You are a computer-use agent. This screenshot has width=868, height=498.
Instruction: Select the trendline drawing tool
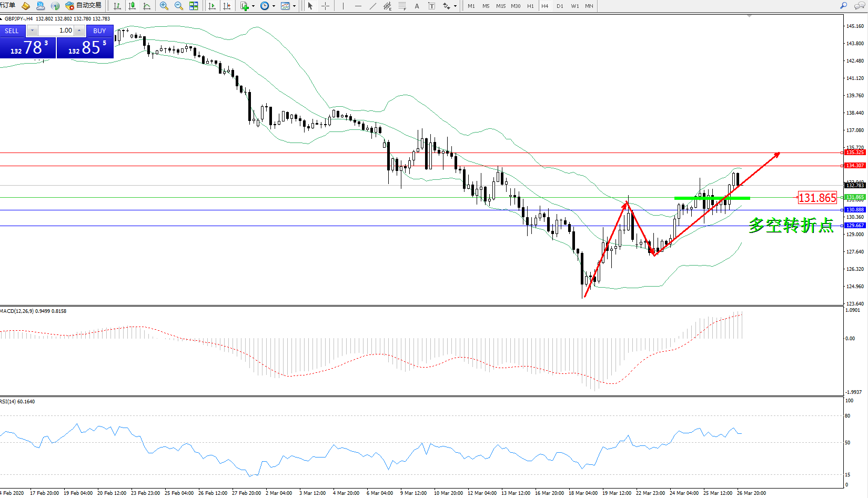(x=373, y=6)
